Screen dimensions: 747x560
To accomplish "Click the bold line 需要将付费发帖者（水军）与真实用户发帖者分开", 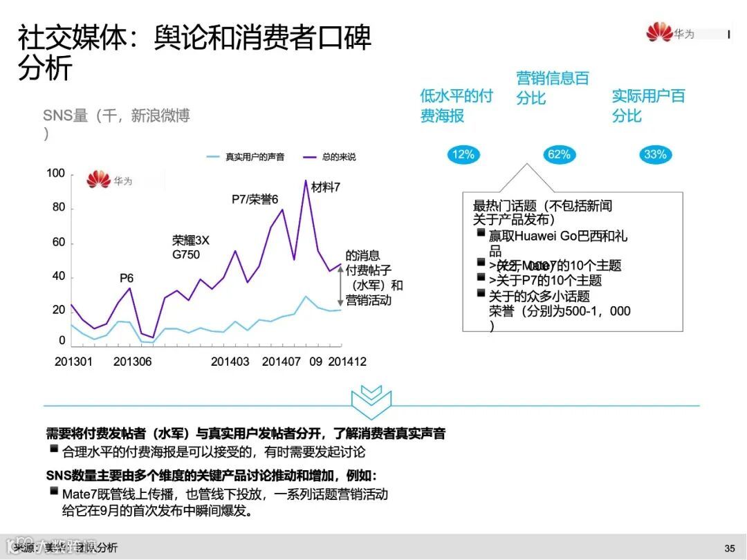I will click(x=183, y=433).
